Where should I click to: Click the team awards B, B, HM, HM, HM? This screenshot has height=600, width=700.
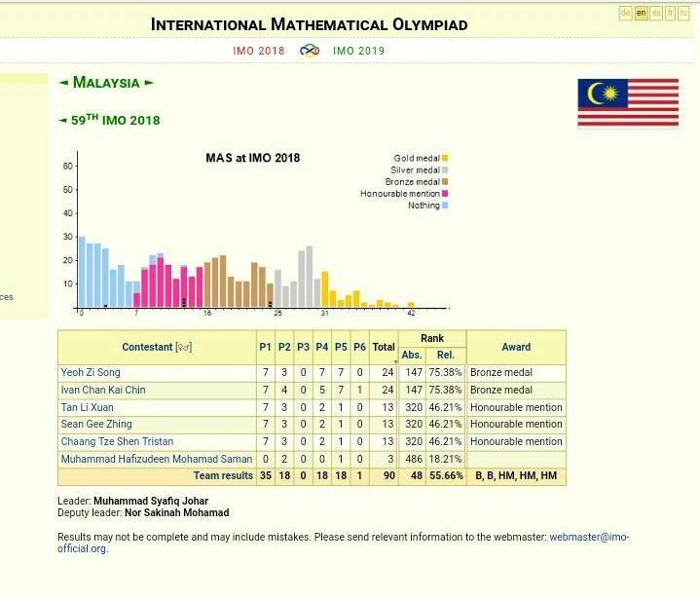tap(516, 475)
